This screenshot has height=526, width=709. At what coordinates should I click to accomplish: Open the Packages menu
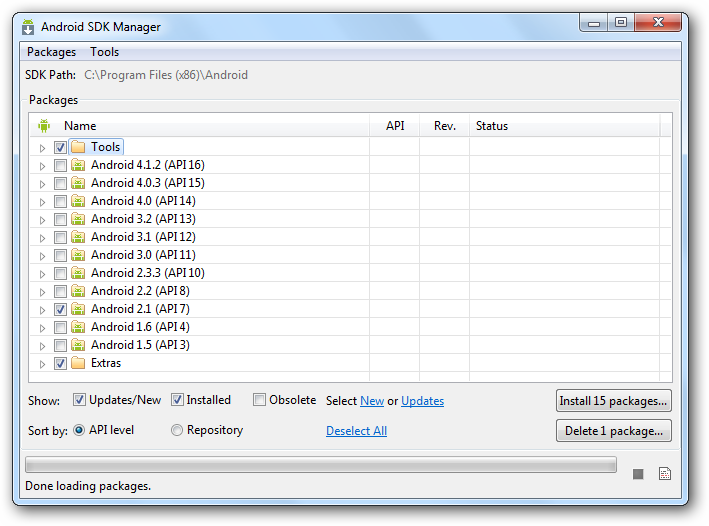[x=52, y=52]
